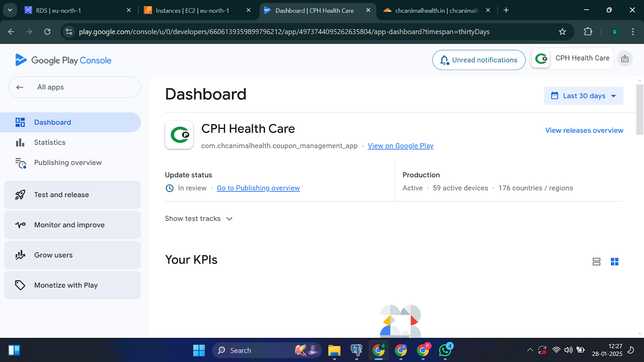Open File Explorer from the taskbar
The height and width of the screenshot is (362, 644).
(x=334, y=350)
